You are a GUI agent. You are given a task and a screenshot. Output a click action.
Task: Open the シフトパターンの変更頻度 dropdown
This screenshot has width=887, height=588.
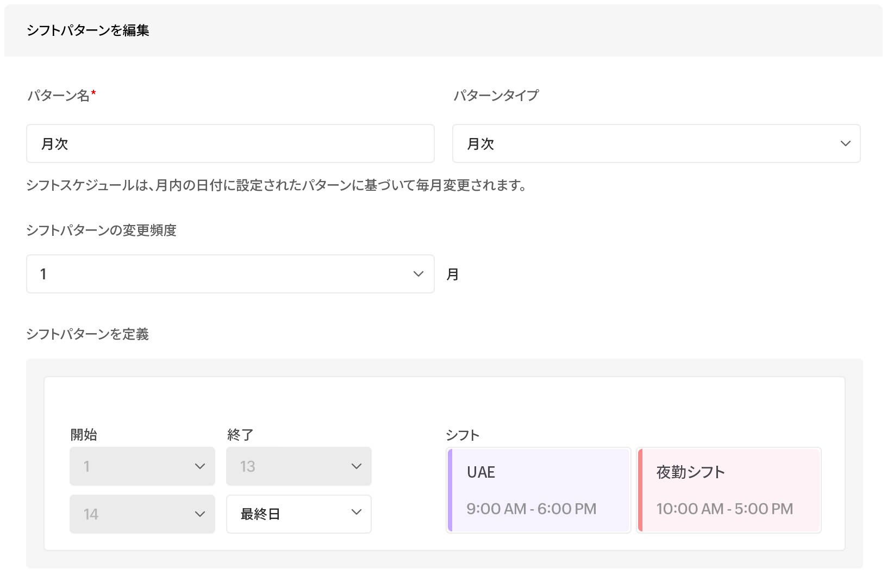click(x=230, y=274)
